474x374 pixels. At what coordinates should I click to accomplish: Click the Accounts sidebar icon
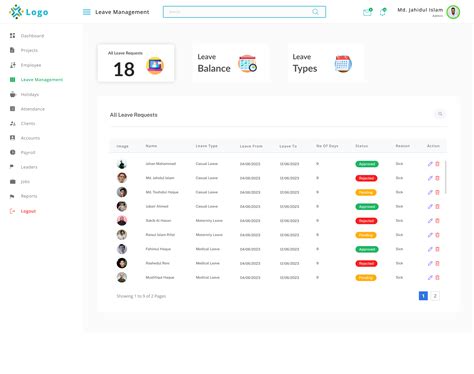click(13, 138)
